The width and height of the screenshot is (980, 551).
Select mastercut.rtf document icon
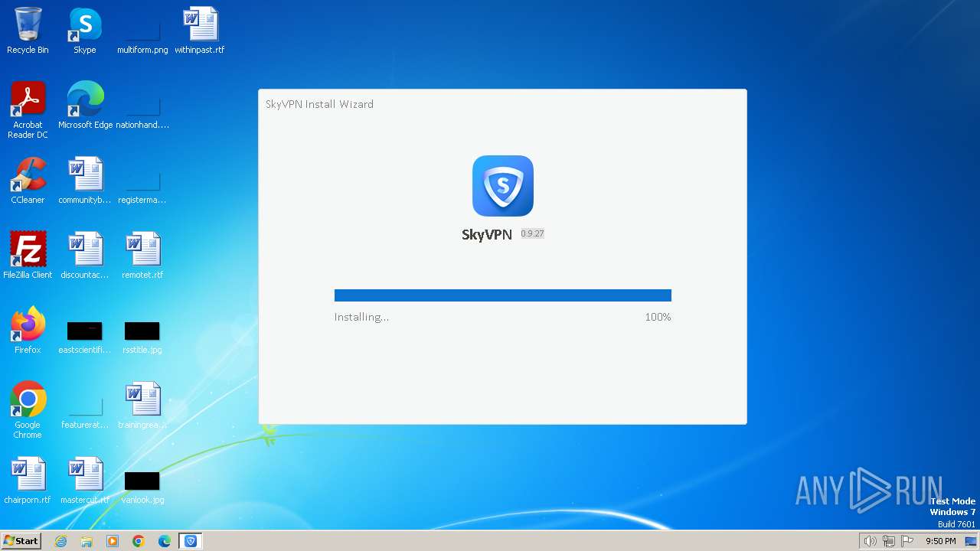click(85, 481)
